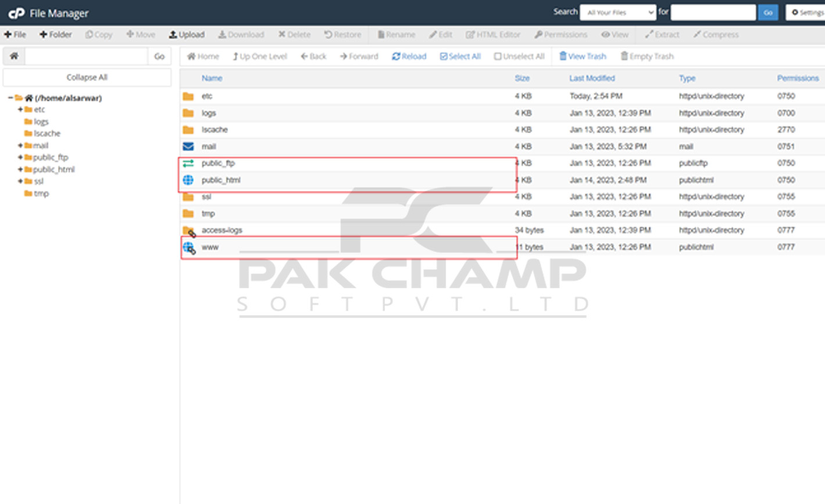Image resolution: width=825 pixels, height=504 pixels.
Task: Focus the search text field
Action: [713, 12]
